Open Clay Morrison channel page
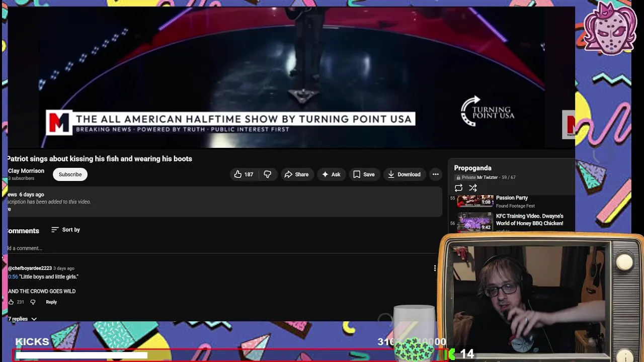 click(x=26, y=171)
